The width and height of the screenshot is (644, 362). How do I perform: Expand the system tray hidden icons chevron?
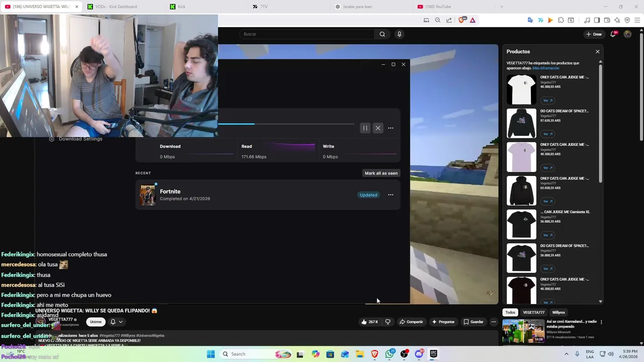pos(567,354)
